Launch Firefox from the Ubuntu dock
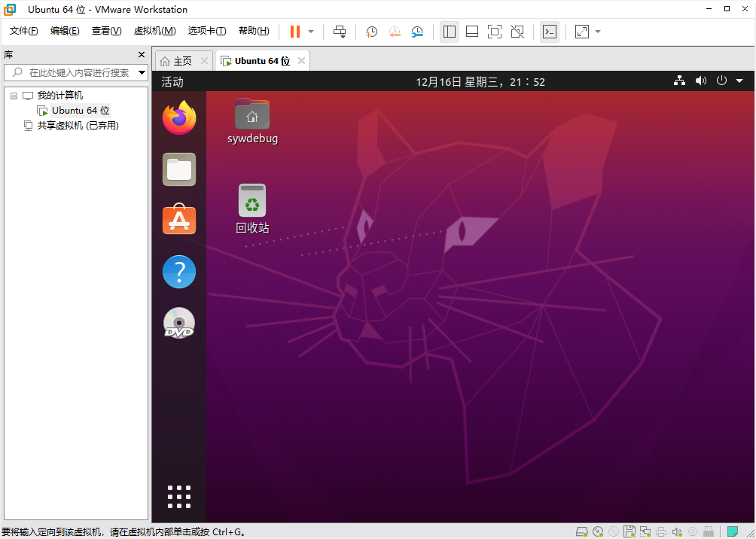This screenshot has height=539, width=756. pyautogui.click(x=179, y=117)
